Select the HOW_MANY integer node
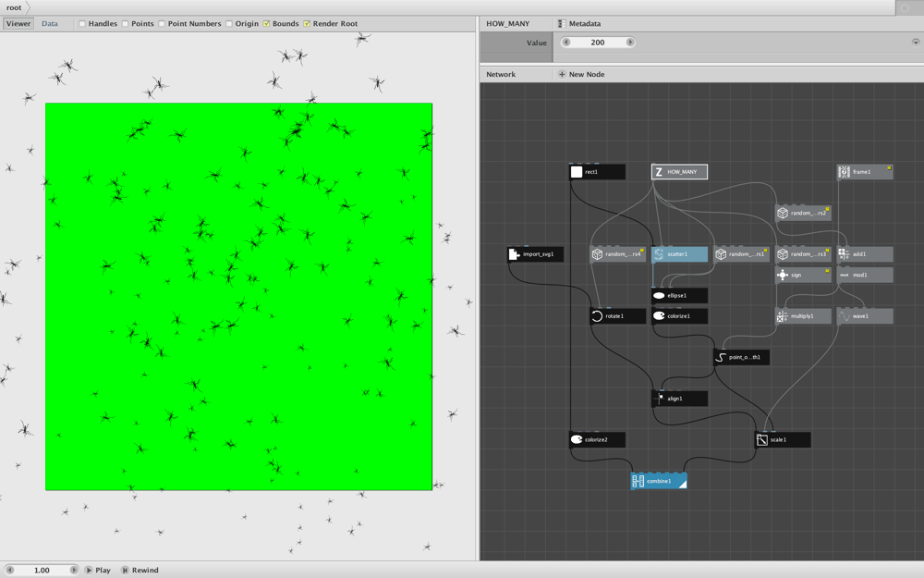 [x=679, y=172]
